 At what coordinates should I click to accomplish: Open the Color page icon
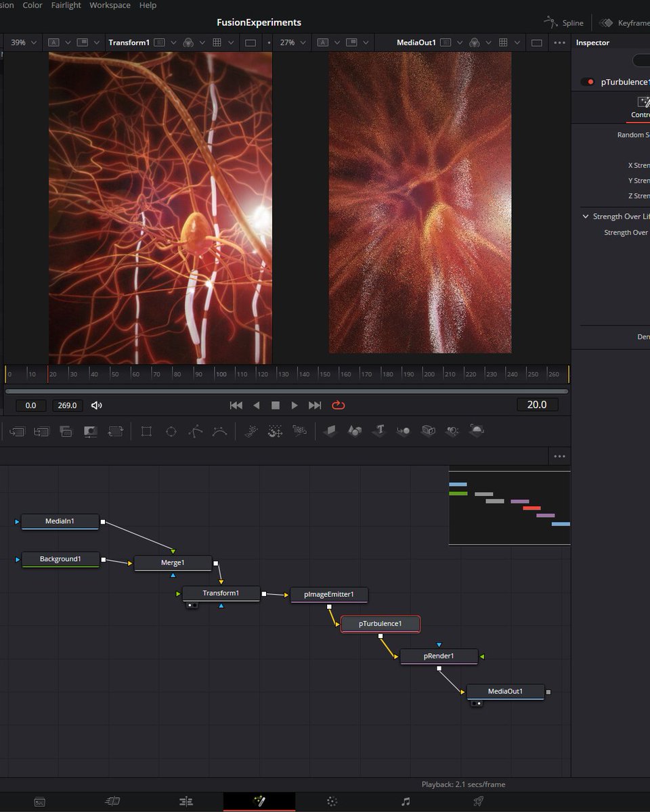point(332,802)
